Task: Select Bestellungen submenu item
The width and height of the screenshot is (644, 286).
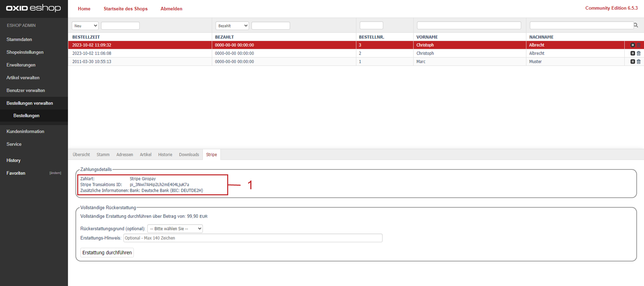Action: (26, 115)
